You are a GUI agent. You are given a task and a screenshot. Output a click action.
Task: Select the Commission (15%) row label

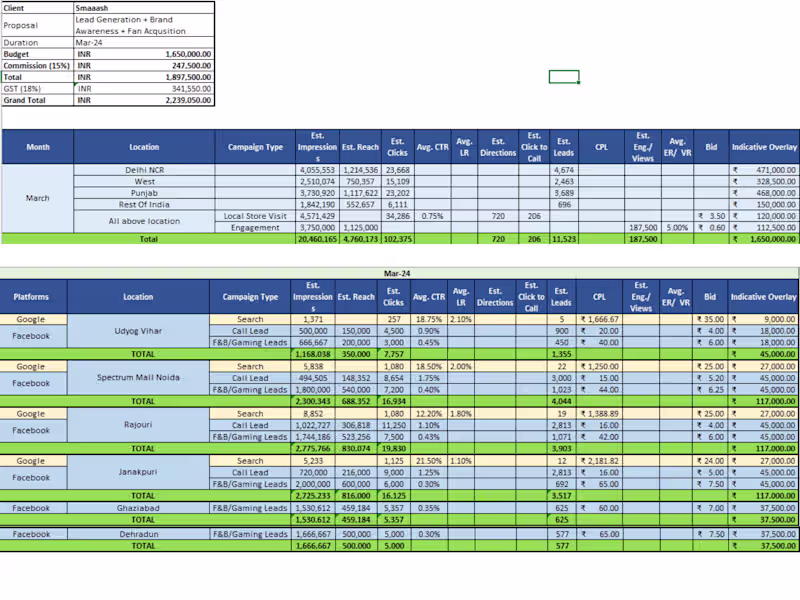coord(38,65)
